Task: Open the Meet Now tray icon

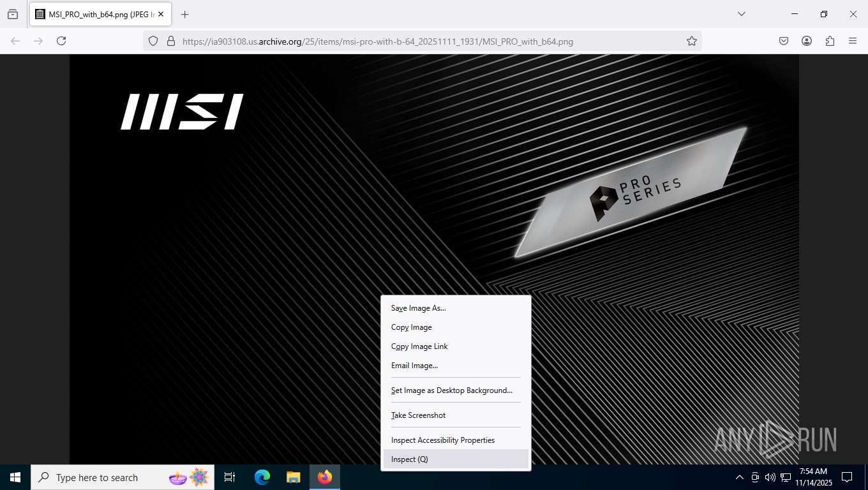Action: [755, 477]
